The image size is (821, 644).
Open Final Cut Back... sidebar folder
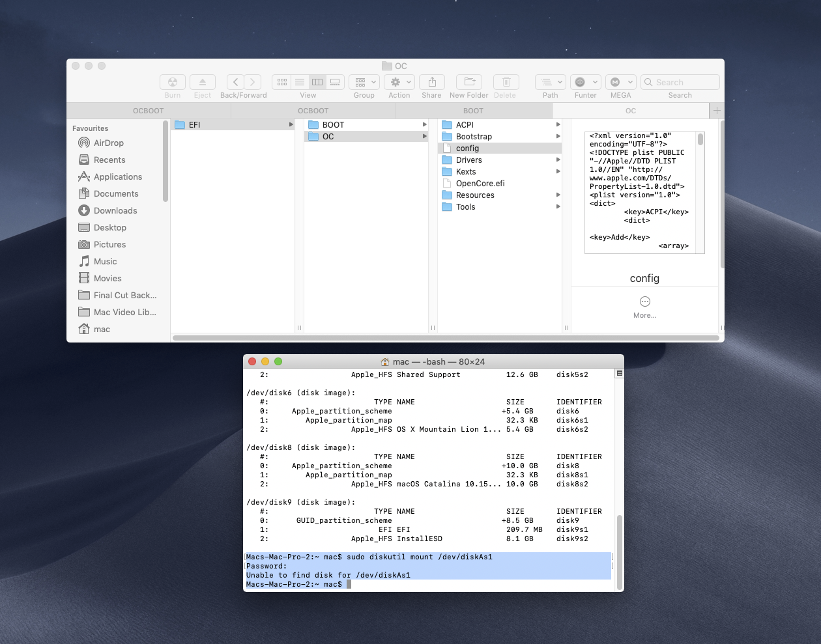click(124, 295)
